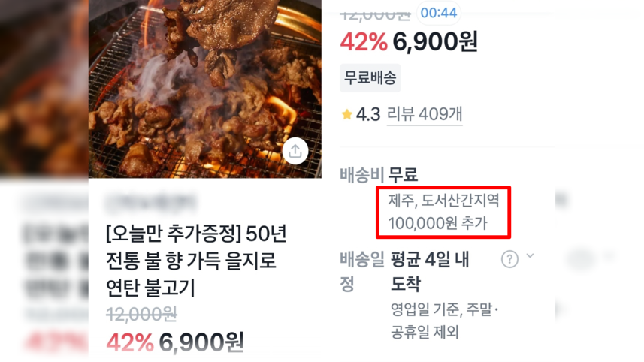
Task: Click the 배송일정 label
Action: click(x=362, y=271)
